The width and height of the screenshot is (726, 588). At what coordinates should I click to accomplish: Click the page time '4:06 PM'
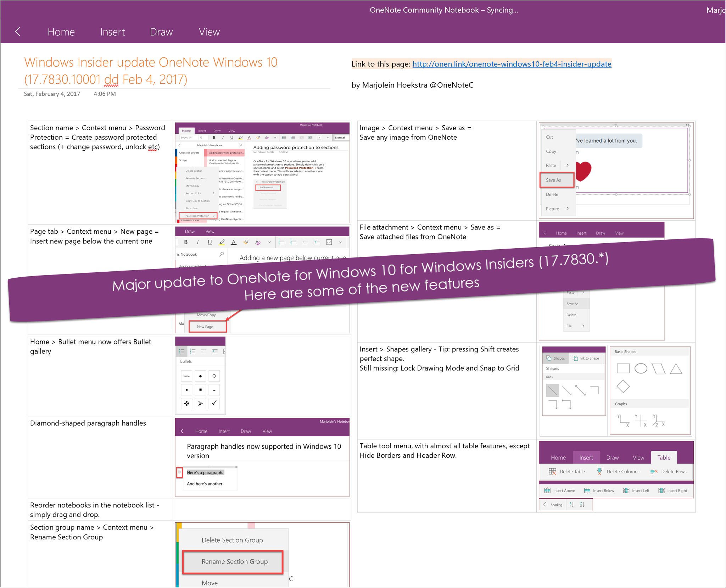click(105, 94)
